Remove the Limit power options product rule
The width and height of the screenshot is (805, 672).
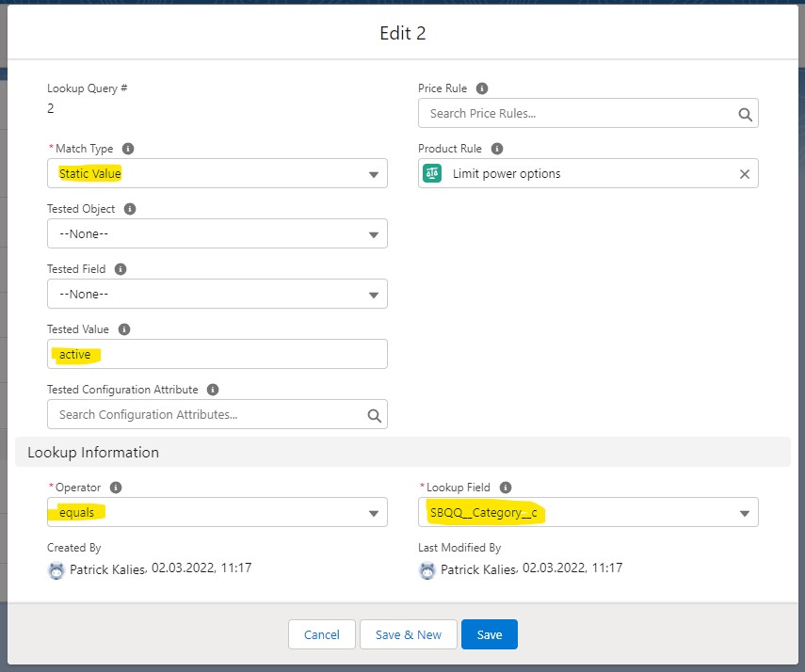(x=744, y=174)
